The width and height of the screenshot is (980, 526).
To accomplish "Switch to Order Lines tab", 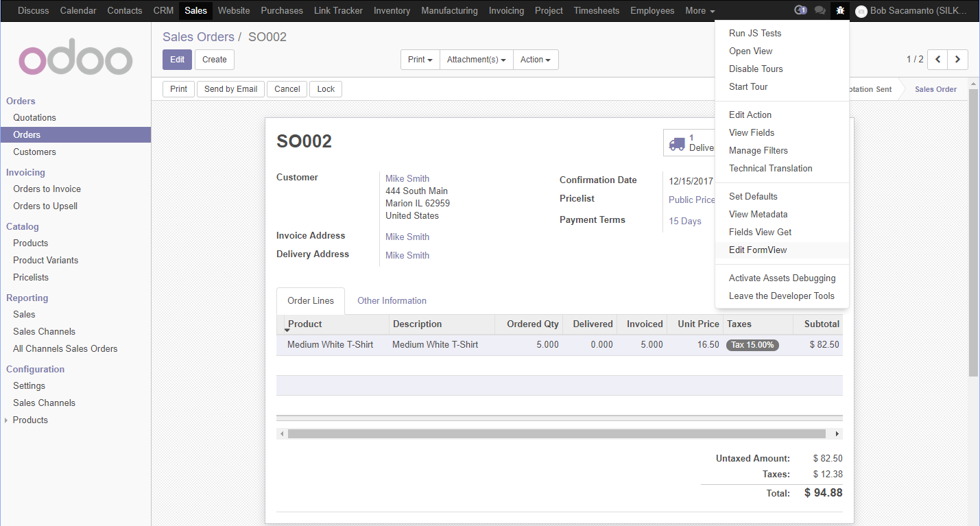I will [x=311, y=300].
